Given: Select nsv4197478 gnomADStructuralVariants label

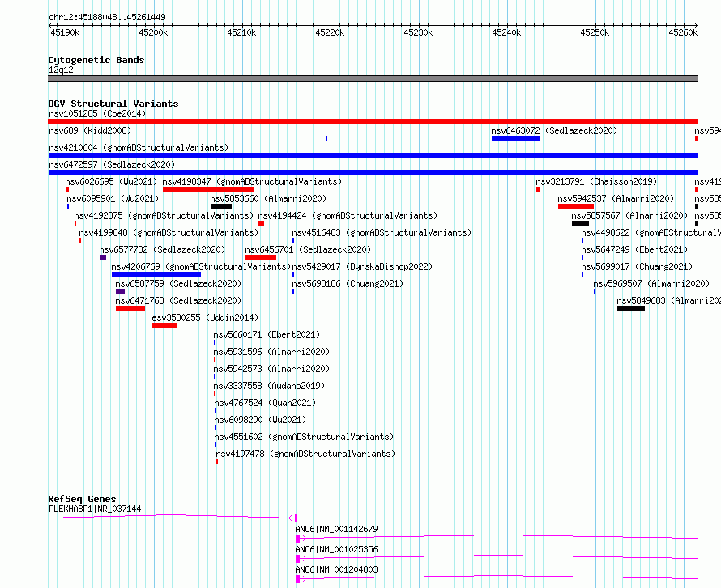Looking at the screenshot, I should tap(305, 454).
